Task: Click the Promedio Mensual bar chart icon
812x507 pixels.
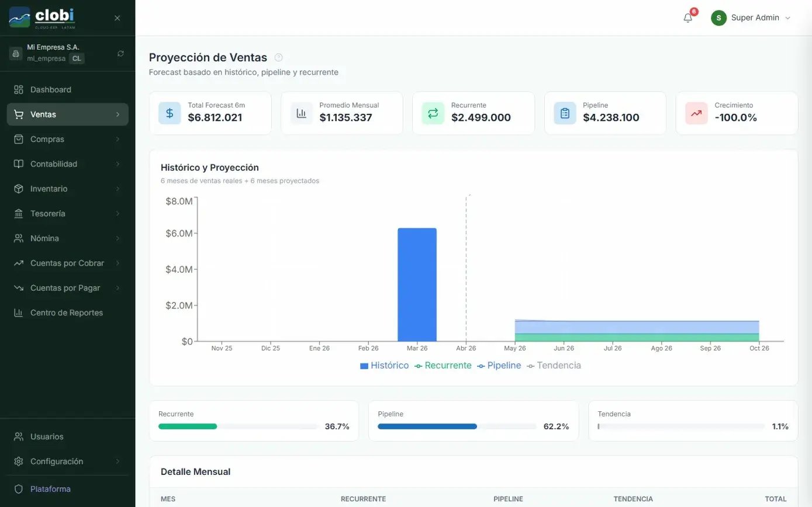Action: pyautogui.click(x=301, y=113)
